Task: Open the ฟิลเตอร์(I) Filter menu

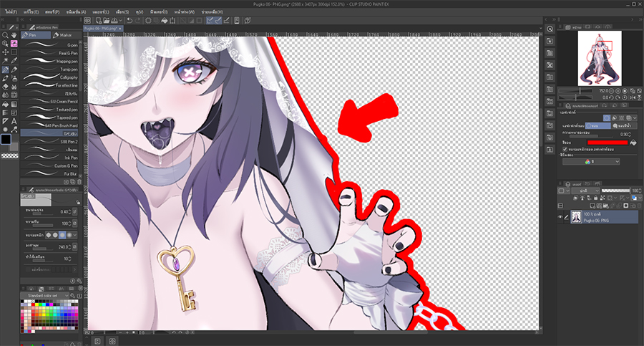Action: pyautogui.click(x=159, y=12)
